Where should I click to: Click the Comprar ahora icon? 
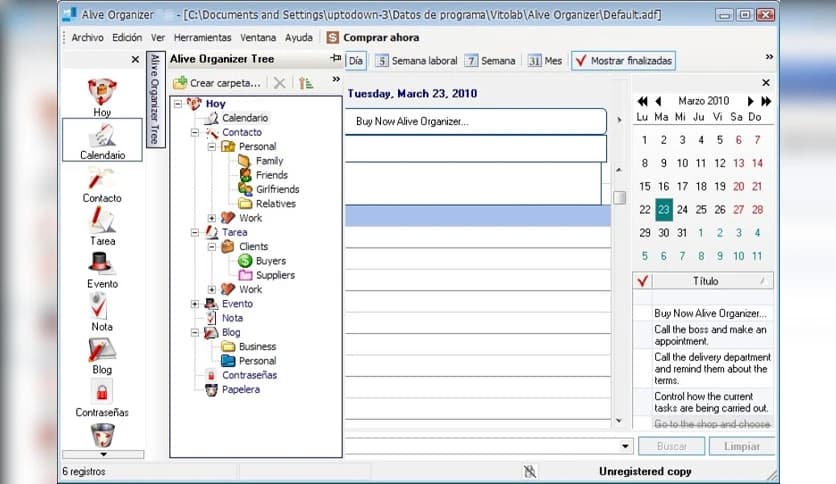333,37
